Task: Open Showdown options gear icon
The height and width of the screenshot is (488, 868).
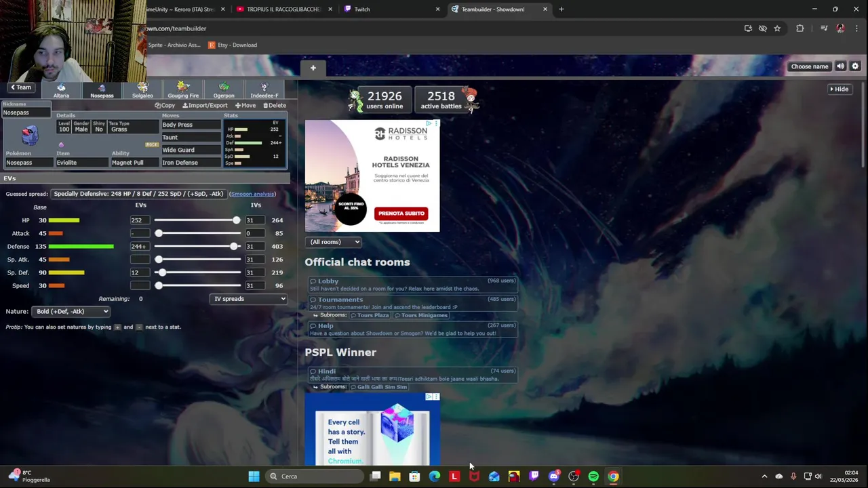Action: pyautogui.click(x=855, y=66)
